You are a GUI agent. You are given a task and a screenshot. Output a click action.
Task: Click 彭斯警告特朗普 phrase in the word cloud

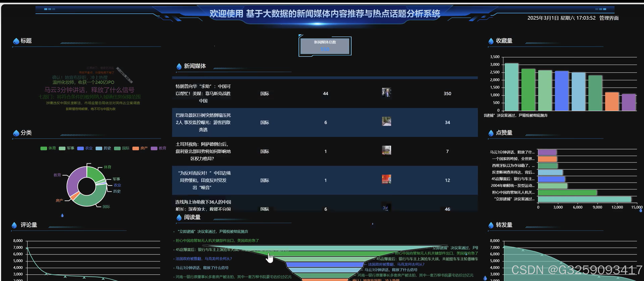coord(90,109)
